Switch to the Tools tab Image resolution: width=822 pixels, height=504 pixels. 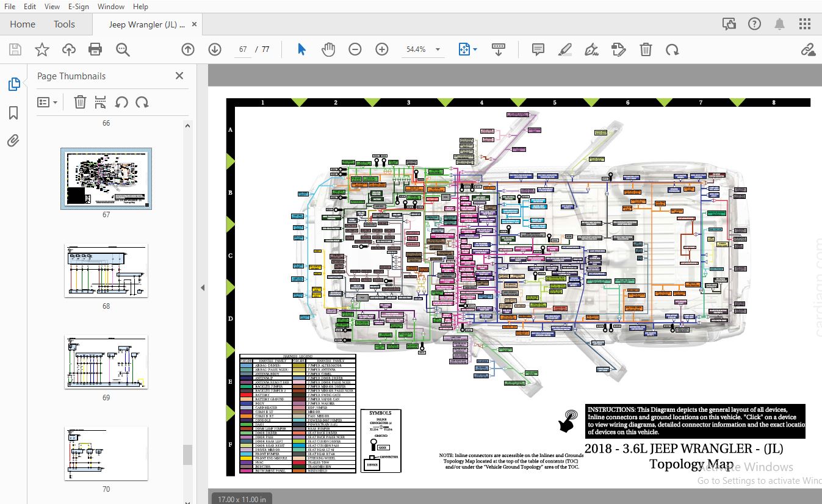64,24
